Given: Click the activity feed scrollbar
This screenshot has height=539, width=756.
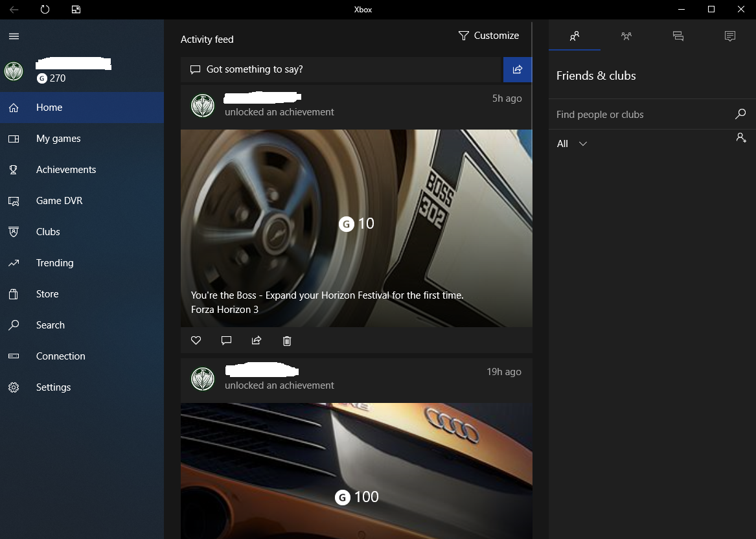Looking at the screenshot, I should [x=533, y=77].
